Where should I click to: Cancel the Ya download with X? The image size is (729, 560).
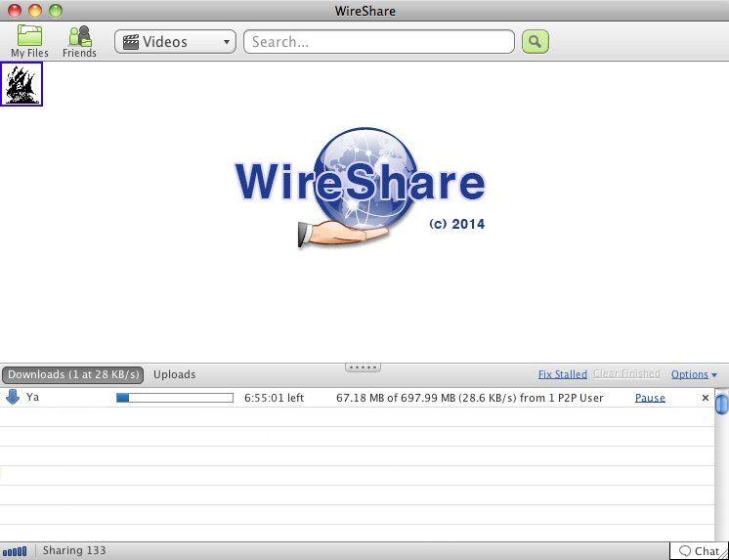tap(706, 398)
